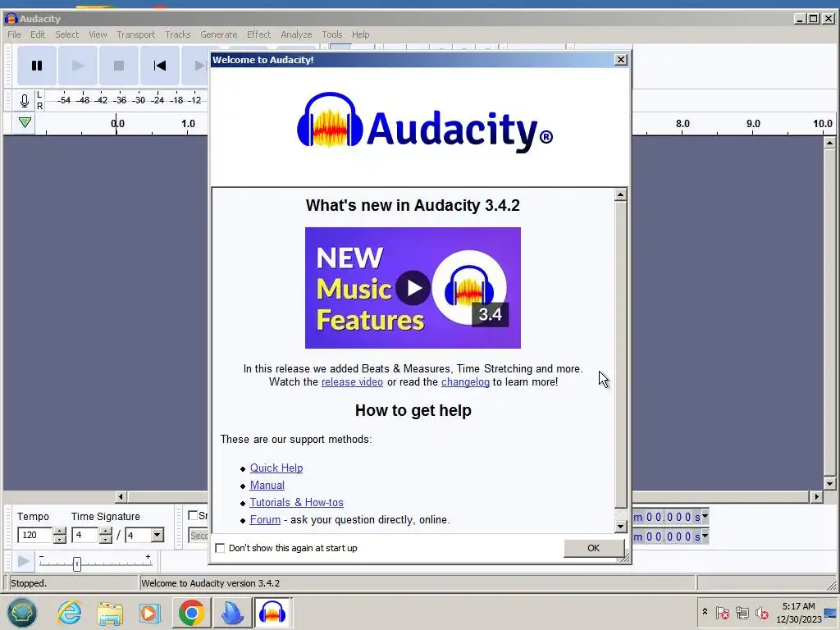Click the Action Center flag tray icon

coord(723,612)
